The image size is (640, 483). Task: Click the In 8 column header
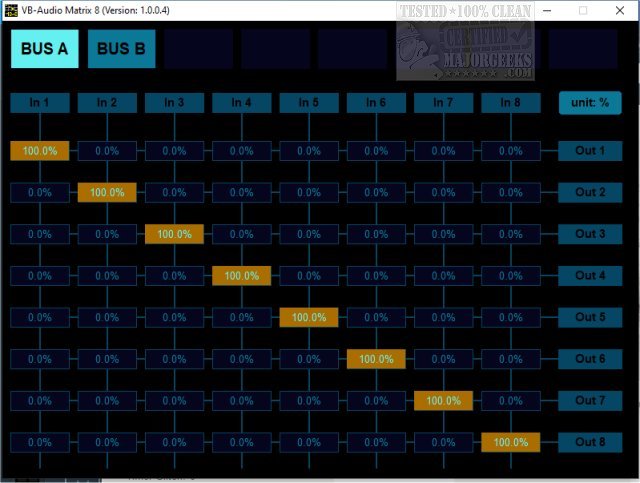coord(511,102)
